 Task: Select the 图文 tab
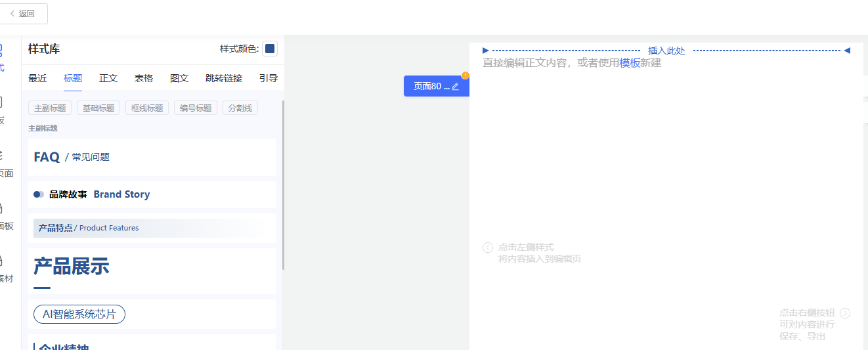pos(179,78)
